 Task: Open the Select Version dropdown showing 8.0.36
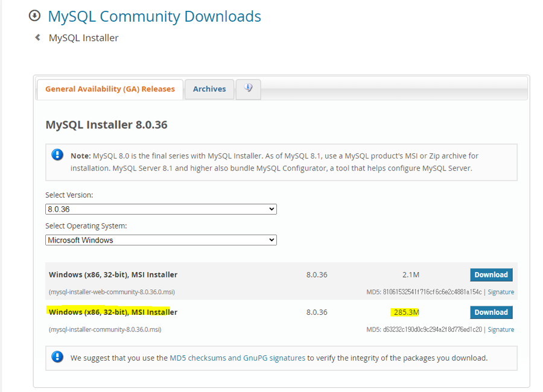point(161,209)
